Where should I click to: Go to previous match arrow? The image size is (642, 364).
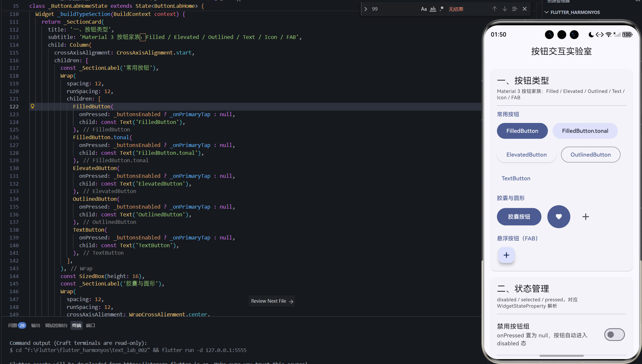(x=494, y=9)
